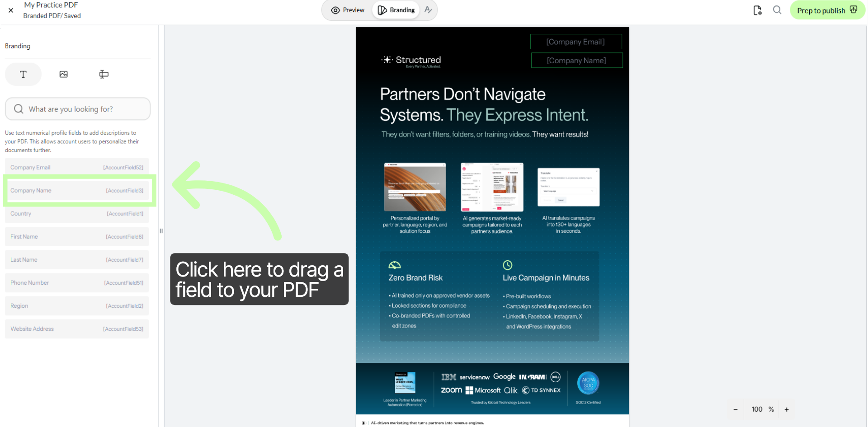Click the zoom percentage value 100
The height and width of the screenshot is (427, 868).
click(x=757, y=409)
